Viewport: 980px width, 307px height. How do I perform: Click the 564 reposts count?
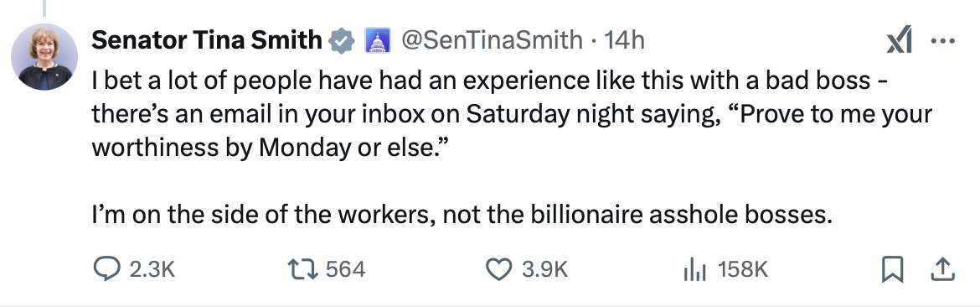click(x=345, y=269)
